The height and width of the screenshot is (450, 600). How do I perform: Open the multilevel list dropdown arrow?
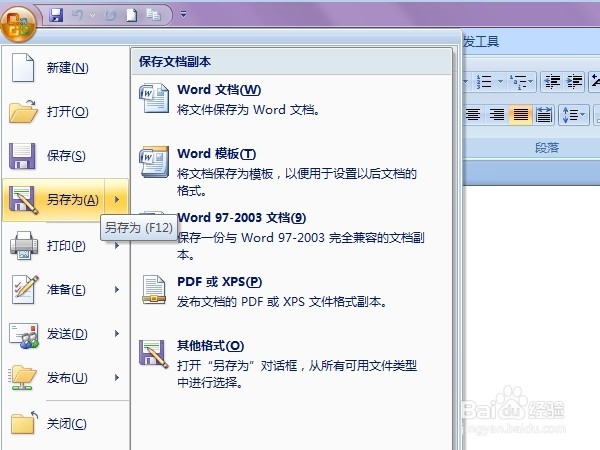[x=531, y=82]
